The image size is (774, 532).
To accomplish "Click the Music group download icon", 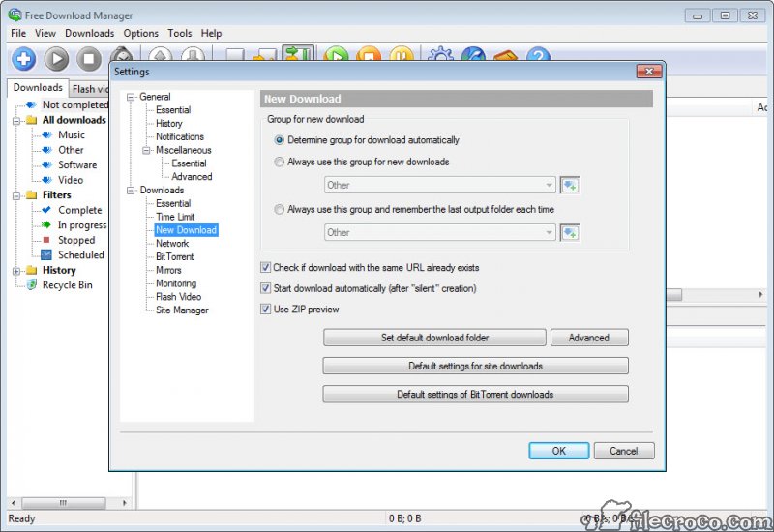I will (x=46, y=134).
